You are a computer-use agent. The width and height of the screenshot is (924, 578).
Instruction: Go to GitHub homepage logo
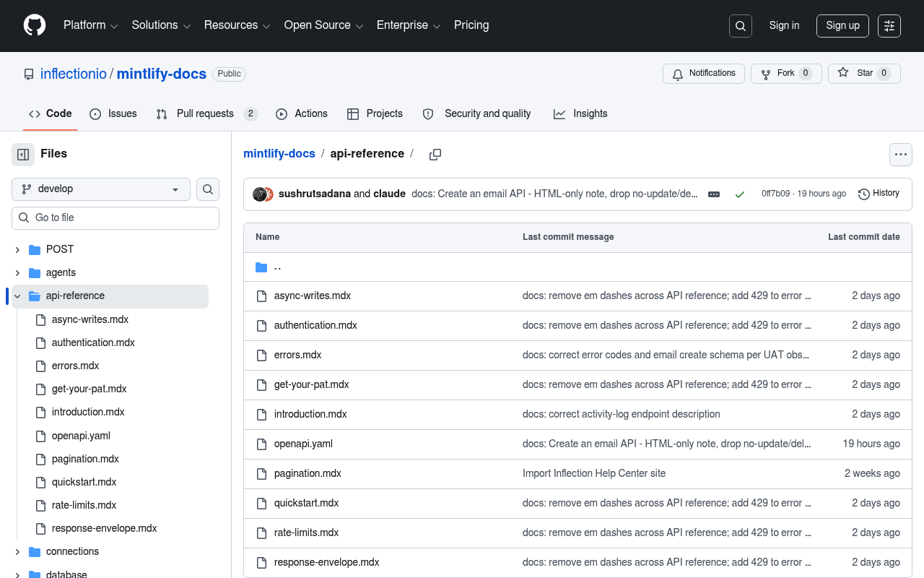point(35,25)
